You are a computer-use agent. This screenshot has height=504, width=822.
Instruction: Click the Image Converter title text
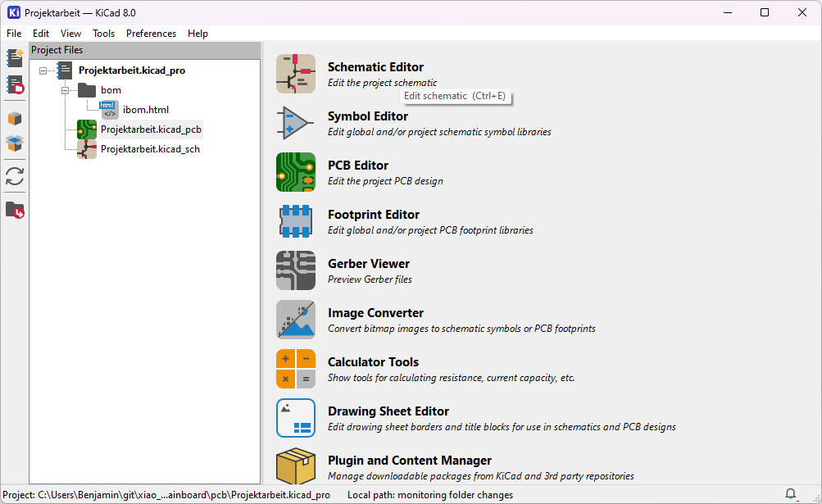coord(375,313)
